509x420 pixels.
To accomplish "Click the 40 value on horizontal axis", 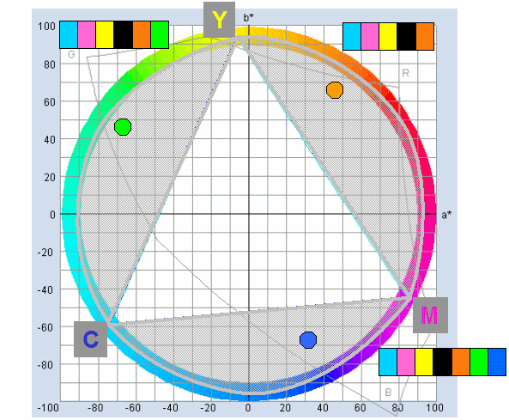I will click(324, 408).
